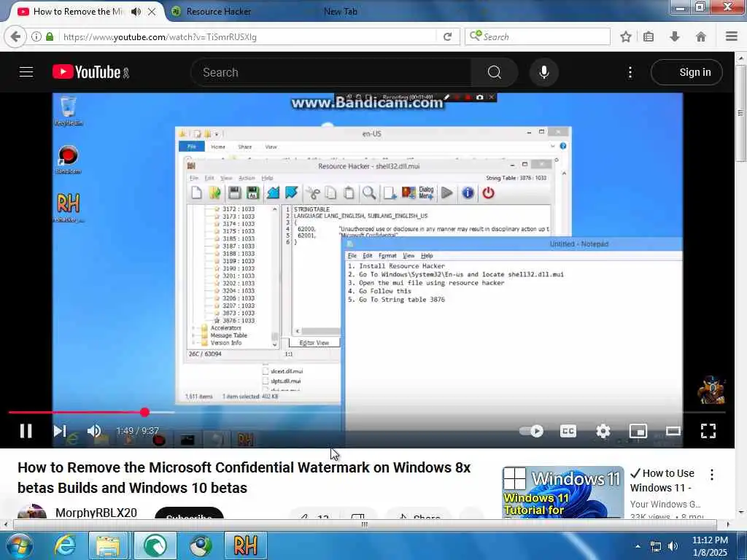The height and width of the screenshot is (560, 747).
Task: Mute the video player volume
Action: click(94, 431)
